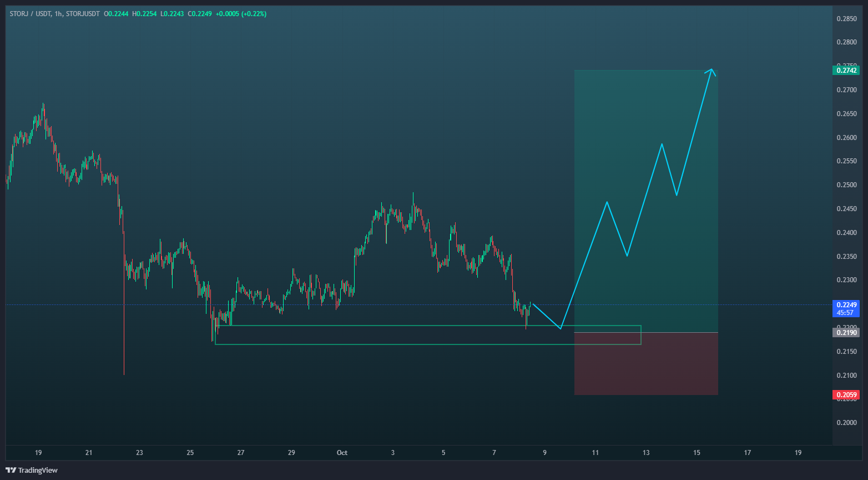The width and height of the screenshot is (868, 480).
Task: Click the 1h interval label
Action: pos(58,14)
